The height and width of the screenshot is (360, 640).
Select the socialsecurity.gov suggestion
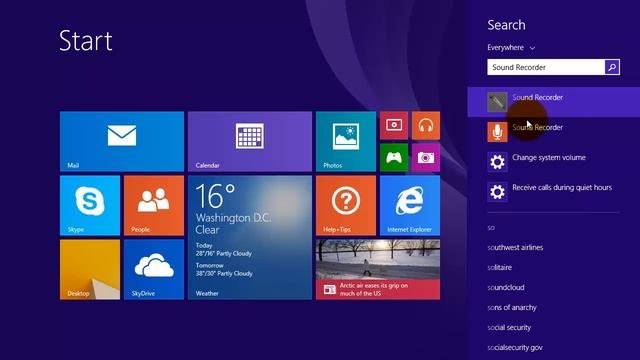tap(515, 347)
